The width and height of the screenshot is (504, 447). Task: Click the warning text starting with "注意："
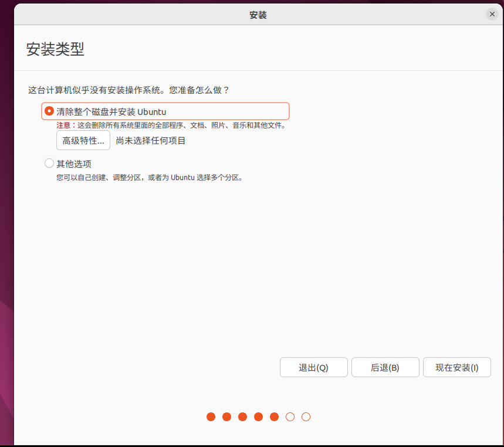tap(171, 126)
